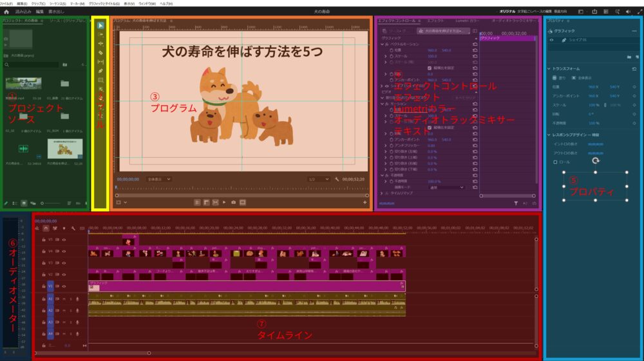Viewport: 644px width, 361px height.
Task: Click sequence name button in Effect Controls
Action: click(443, 31)
